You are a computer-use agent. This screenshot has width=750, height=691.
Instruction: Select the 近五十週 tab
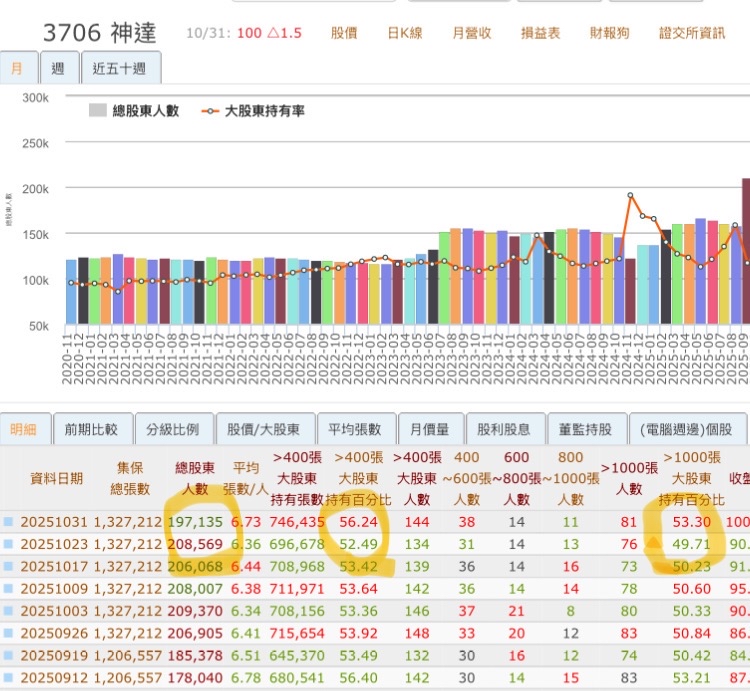click(119, 69)
